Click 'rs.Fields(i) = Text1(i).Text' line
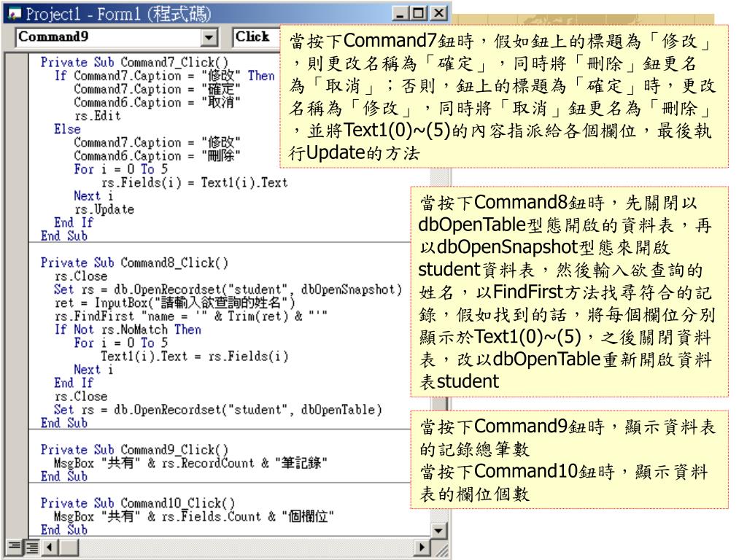Screen dimensions: 747x560 pos(194,182)
